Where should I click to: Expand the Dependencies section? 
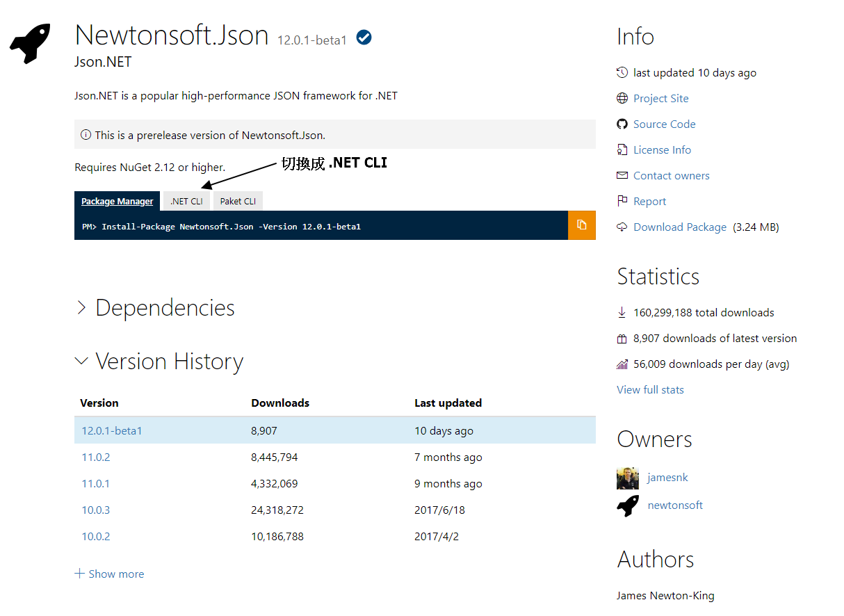click(x=155, y=308)
